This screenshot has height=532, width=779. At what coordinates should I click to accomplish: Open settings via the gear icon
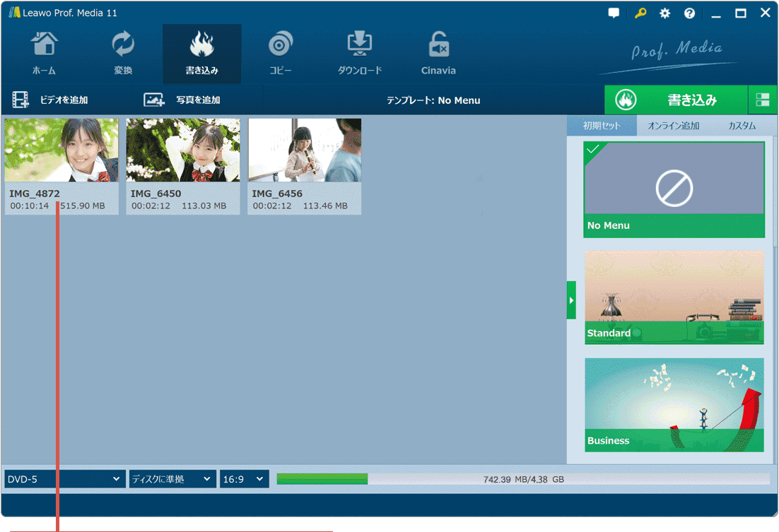click(664, 13)
